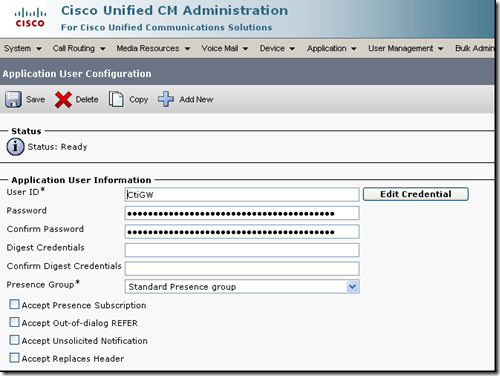Enable Accept Presence Subscription checkbox
The image size is (500, 376).
coord(14,304)
